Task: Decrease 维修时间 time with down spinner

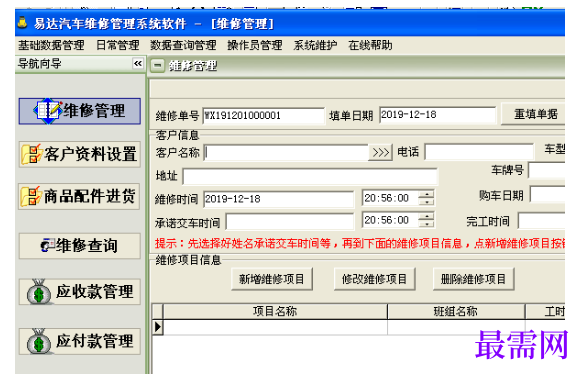Action: click(426, 201)
